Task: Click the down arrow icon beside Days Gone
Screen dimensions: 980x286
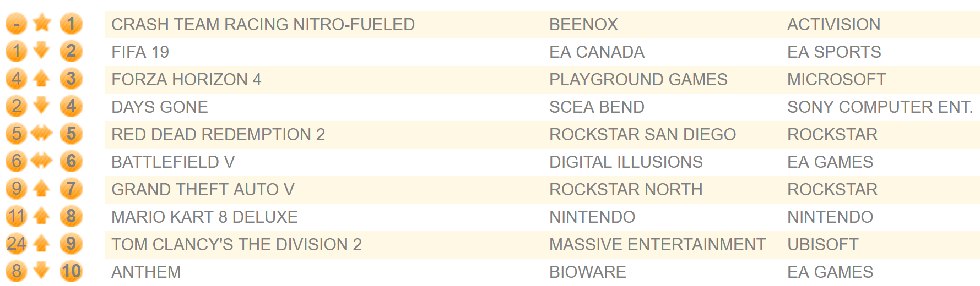Action: pyautogui.click(x=41, y=105)
